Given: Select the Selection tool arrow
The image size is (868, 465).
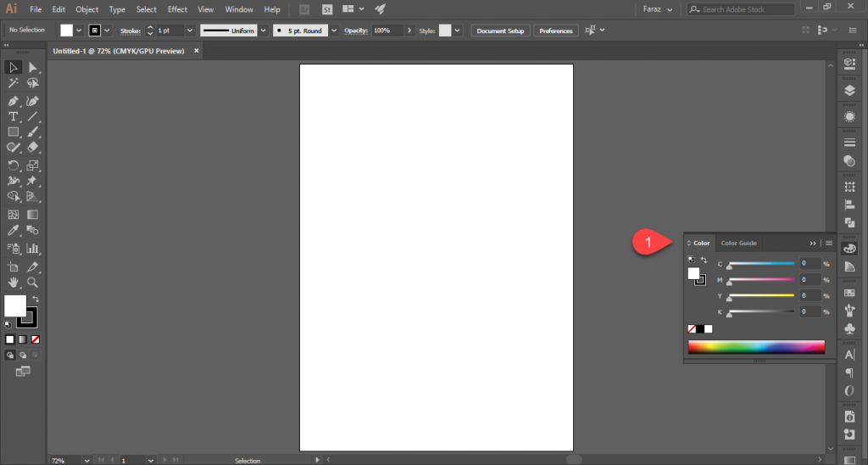Looking at the screenshot, I should click(14, 68).
